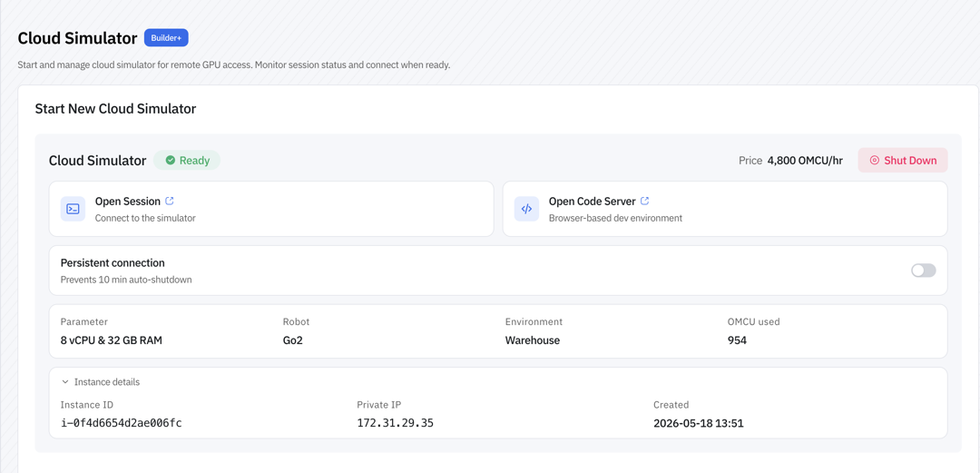This screenshot has width=980, height=473.
Task: Click the Parameter column label
Action: coord(84,321)
